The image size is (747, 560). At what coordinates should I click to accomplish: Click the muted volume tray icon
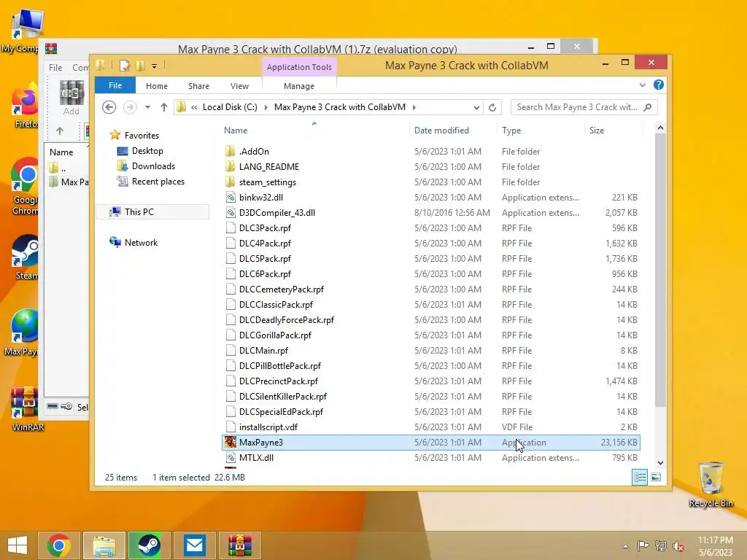pyautogui.click(x=678, y=546)
